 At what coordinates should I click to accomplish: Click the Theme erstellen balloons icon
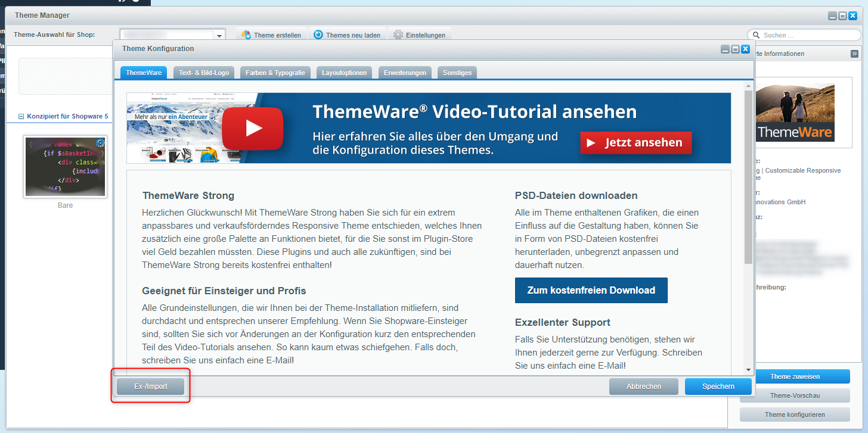point(245,35)
